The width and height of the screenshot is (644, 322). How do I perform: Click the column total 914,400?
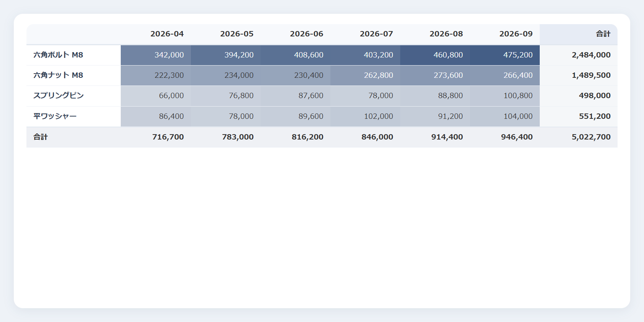435,137
